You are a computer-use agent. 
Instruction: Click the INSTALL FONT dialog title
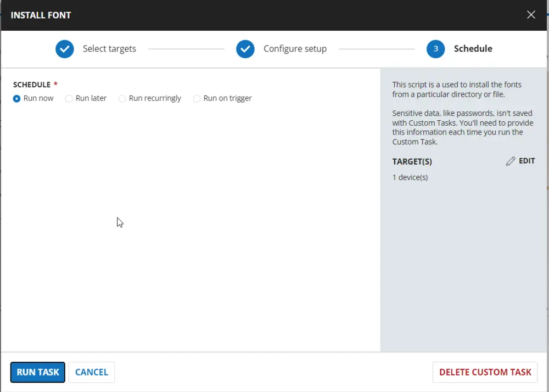(41, 15)
